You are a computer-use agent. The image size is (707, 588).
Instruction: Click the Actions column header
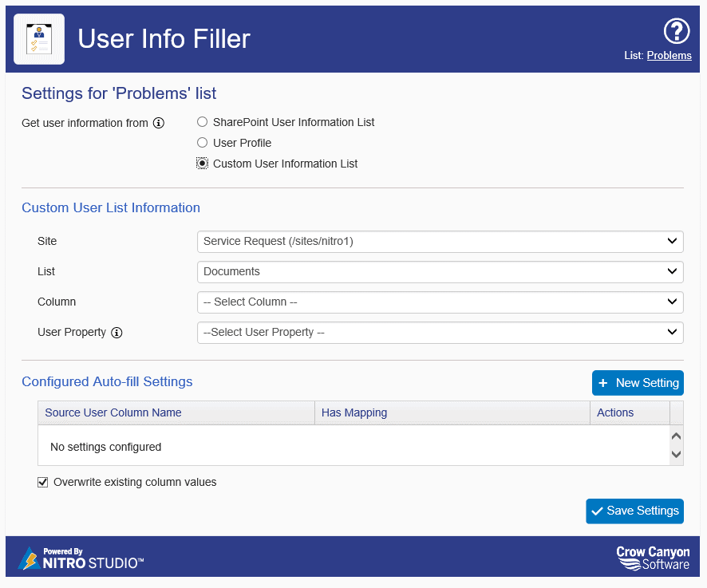(630, 412)
